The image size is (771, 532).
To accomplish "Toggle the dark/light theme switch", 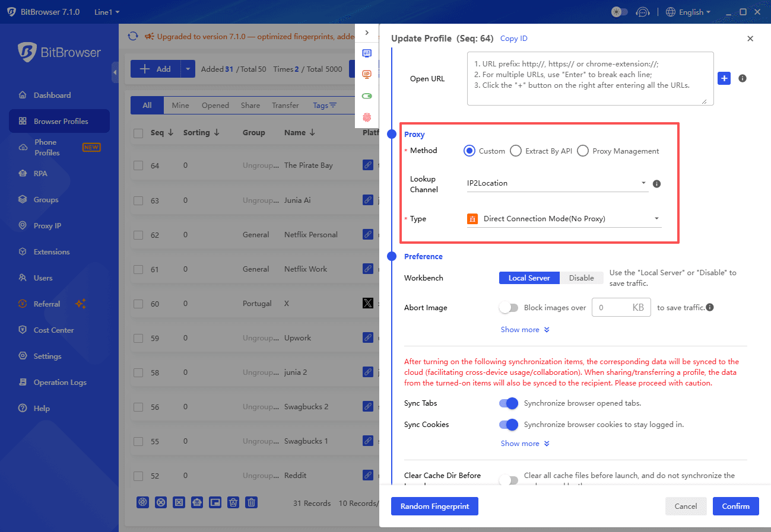I will point(619,12).
